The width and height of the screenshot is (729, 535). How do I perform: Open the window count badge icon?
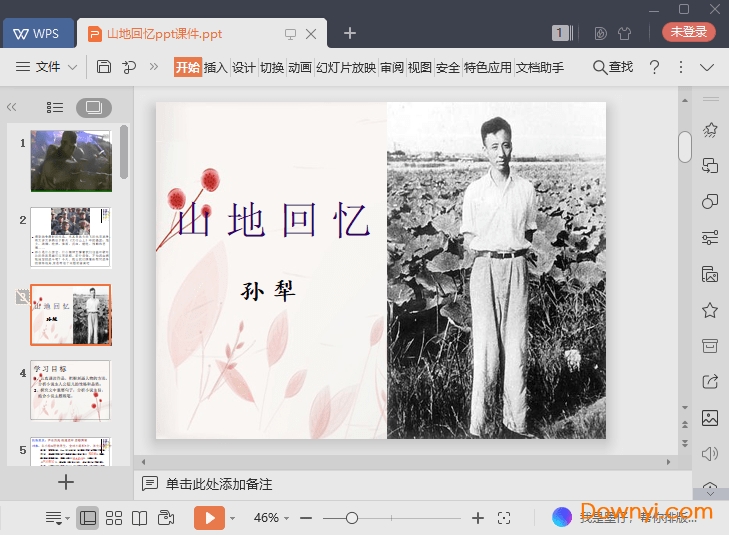pos(562,33)
